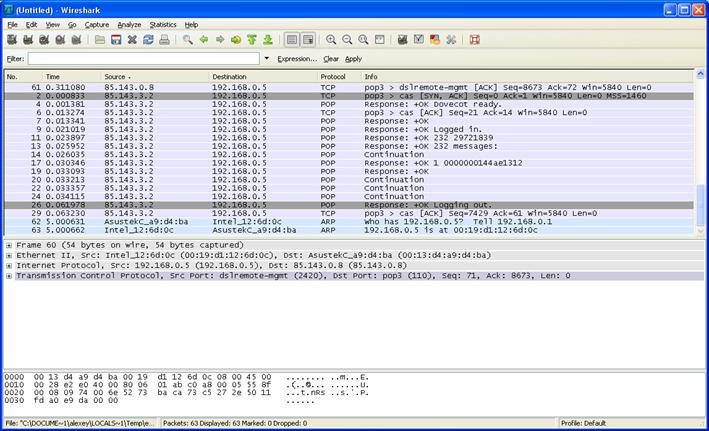
Task: Click the open capture file icon
Action: (100, 40)
